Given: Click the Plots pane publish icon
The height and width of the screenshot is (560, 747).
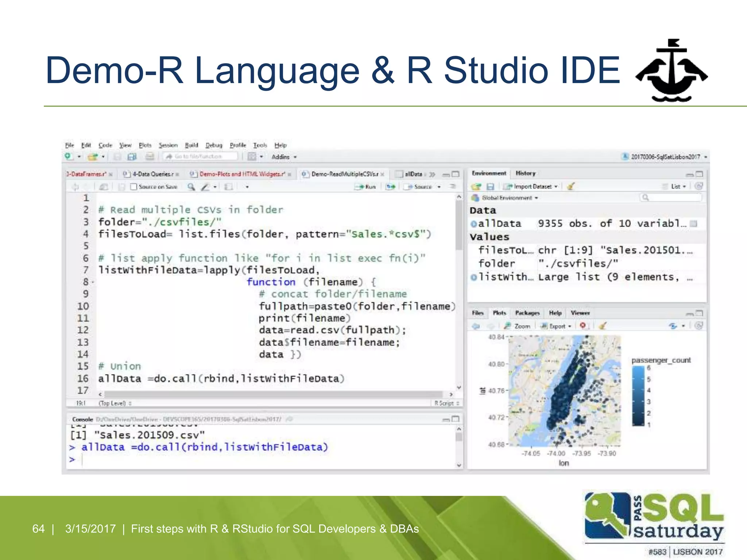Looking at the screenshot, I should 673,326.
